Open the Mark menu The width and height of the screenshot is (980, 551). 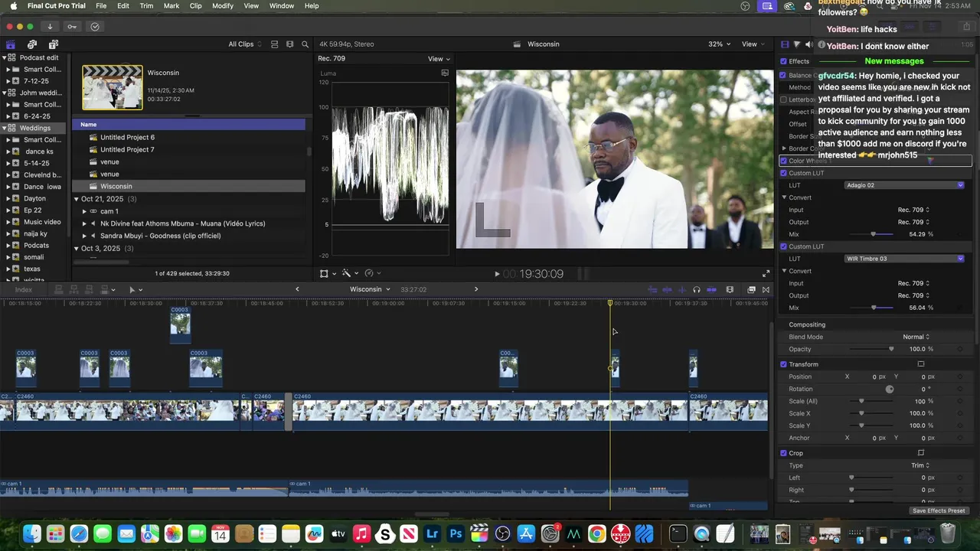click(x=171, y=6)
